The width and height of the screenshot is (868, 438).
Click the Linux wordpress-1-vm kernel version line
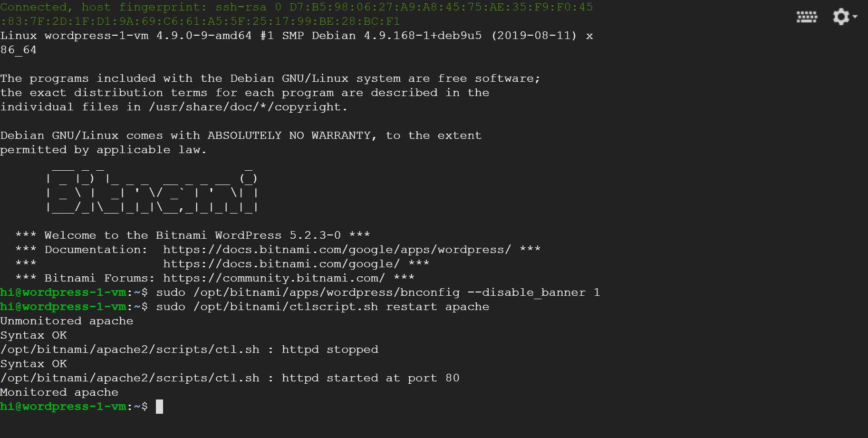[296, 36]
